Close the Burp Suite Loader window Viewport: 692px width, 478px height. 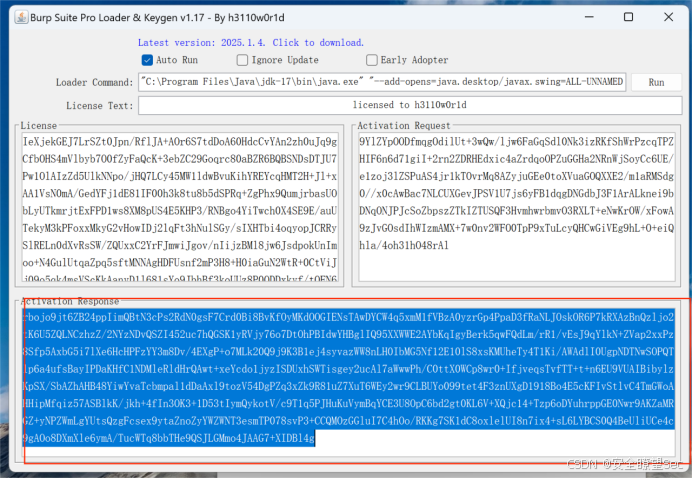tap(669, 17)
